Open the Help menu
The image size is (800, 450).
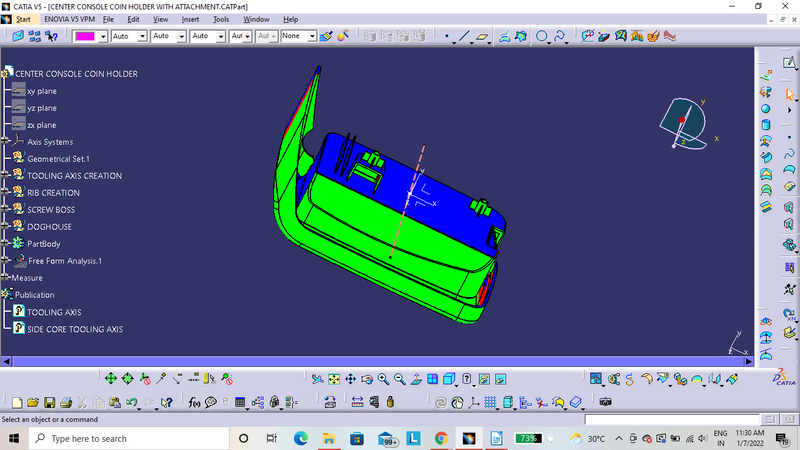(x=290, y=19)
